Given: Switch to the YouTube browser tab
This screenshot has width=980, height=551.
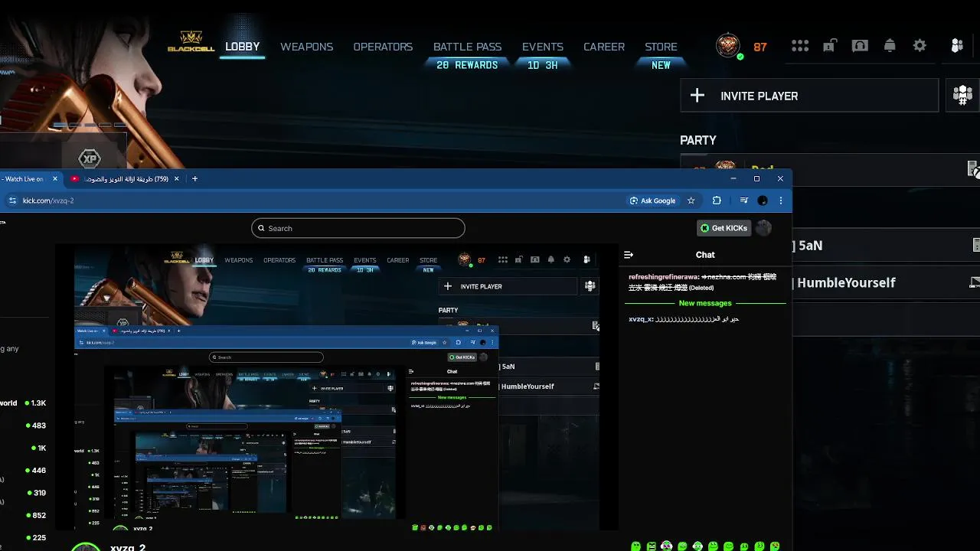Looking at the screenshot, I should [x=125, y=179].
